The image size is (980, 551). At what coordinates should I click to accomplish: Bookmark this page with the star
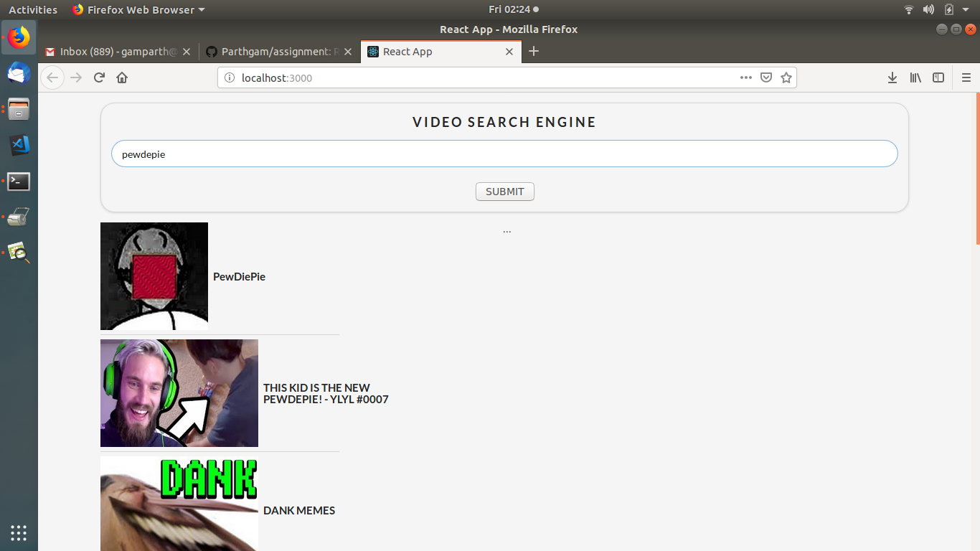(786, 77)
